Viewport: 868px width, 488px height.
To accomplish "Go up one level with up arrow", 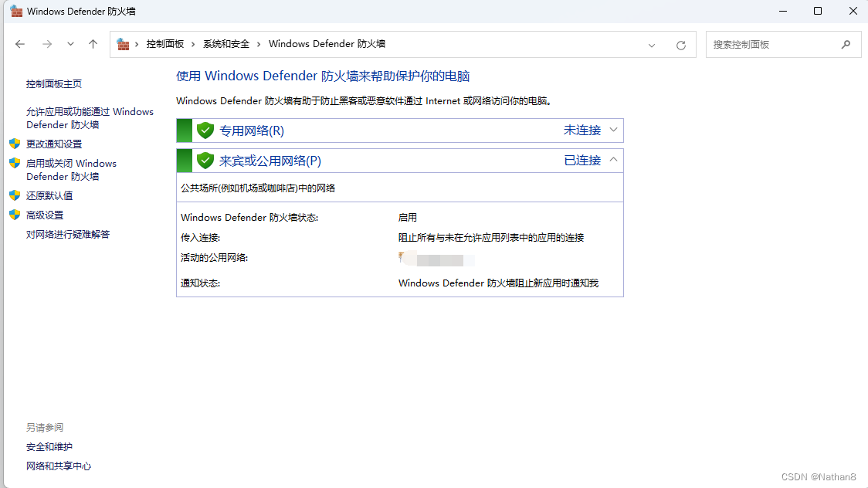I will tap(93, 44).
